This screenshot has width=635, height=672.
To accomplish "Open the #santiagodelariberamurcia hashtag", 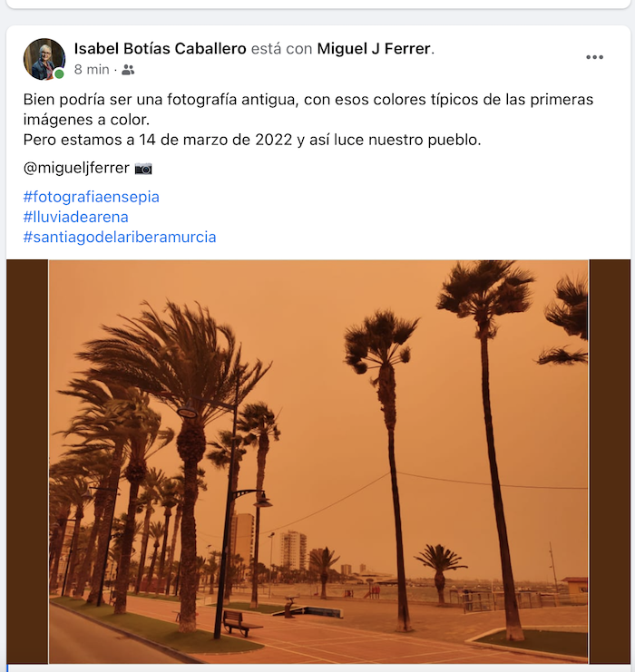I will click(120, 237).
